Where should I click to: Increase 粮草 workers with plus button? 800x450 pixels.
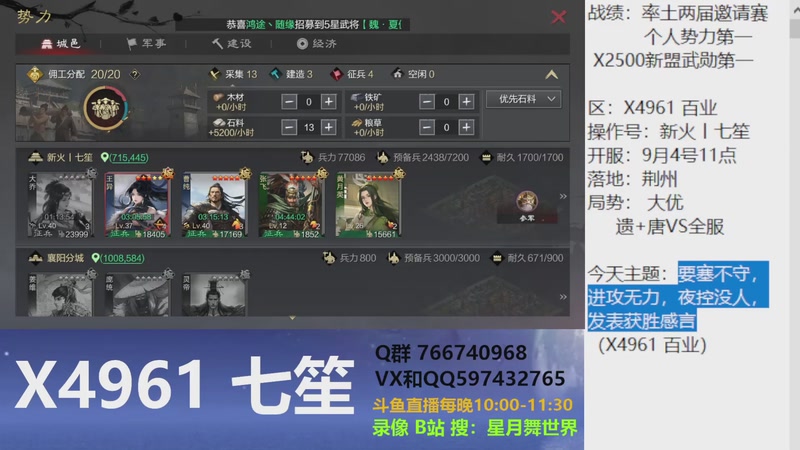click(x=466, y=127)
